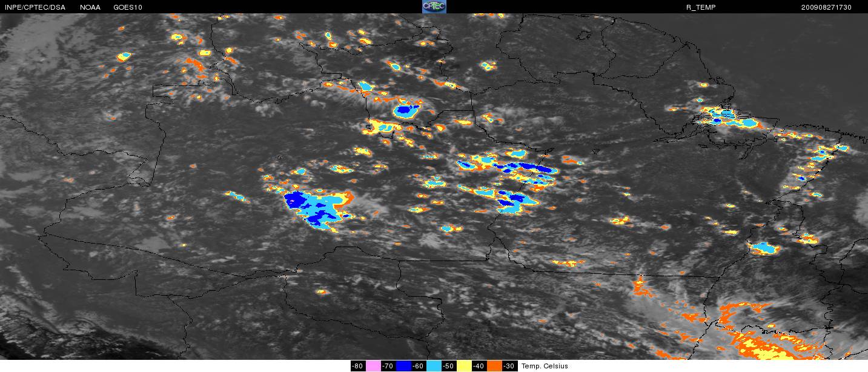Pick the yellow legend color swatch
Screen dimensions: 868x372
point(465,366)
